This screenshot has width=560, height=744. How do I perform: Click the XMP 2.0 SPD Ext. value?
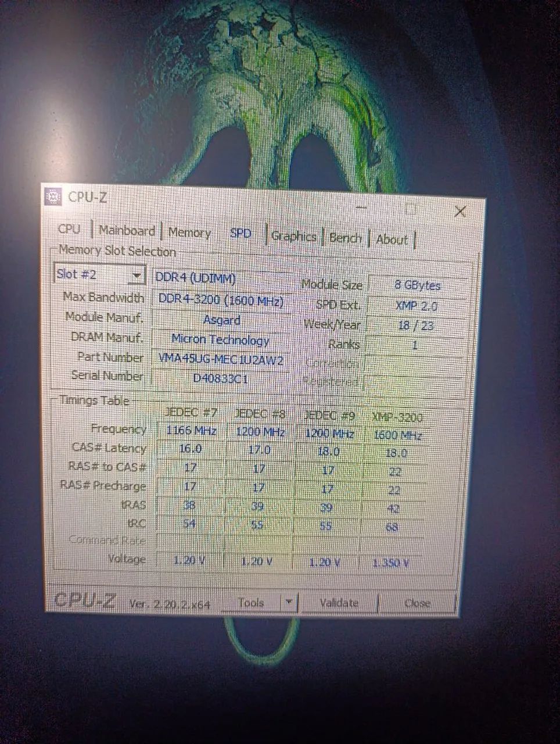417,305
